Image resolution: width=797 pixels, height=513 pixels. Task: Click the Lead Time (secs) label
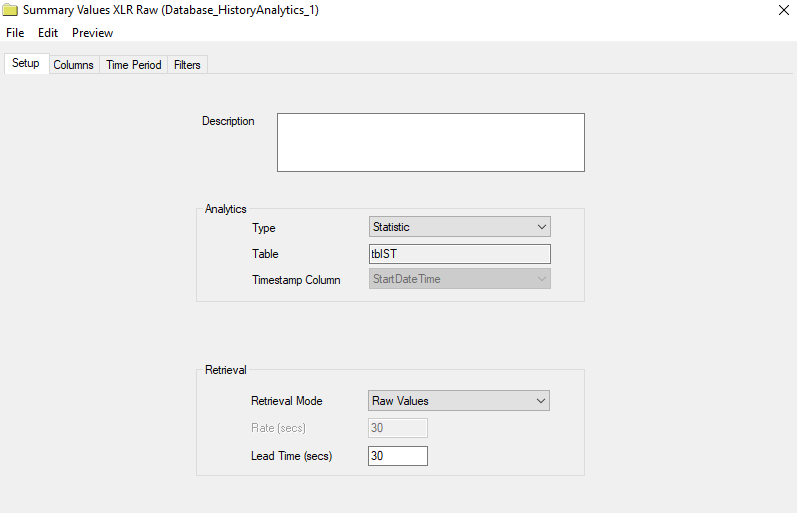click(291, 456)
